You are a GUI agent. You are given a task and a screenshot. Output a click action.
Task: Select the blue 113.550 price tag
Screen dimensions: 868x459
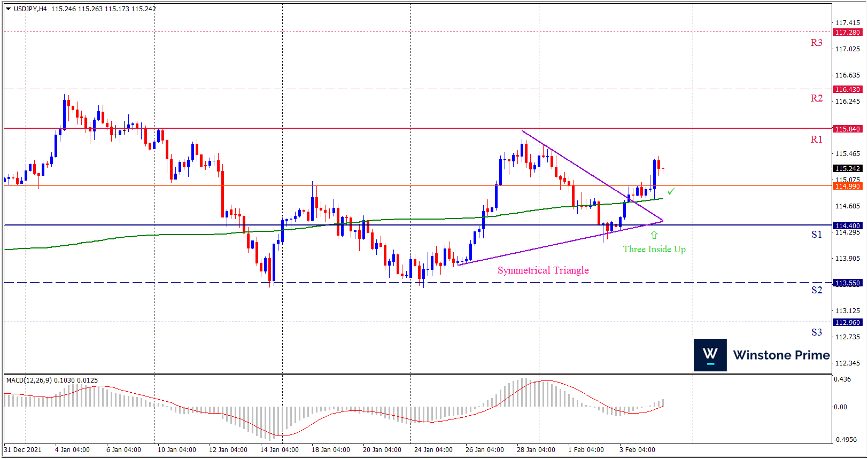[x=847, y=283]
